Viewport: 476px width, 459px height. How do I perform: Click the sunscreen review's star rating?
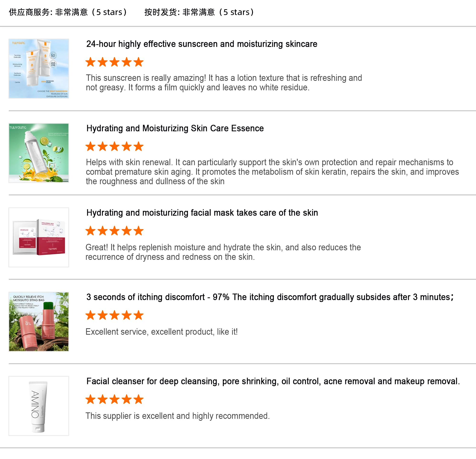click(115, 62)
